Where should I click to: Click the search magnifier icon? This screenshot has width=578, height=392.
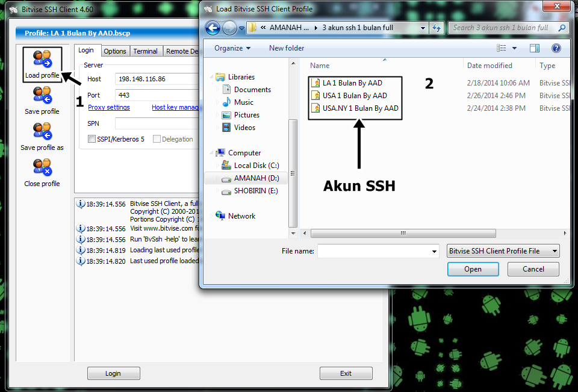click(562, 28)
